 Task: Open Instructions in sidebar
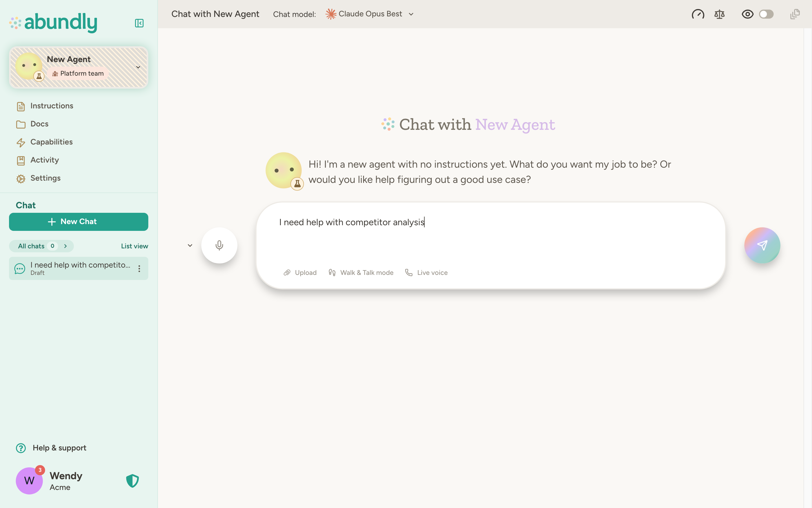pos(52,106)
